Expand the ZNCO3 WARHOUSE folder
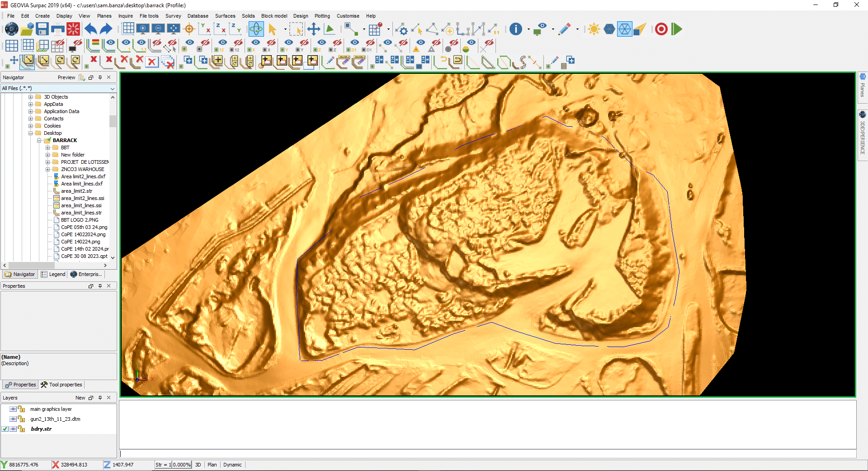 pos(48,169)
